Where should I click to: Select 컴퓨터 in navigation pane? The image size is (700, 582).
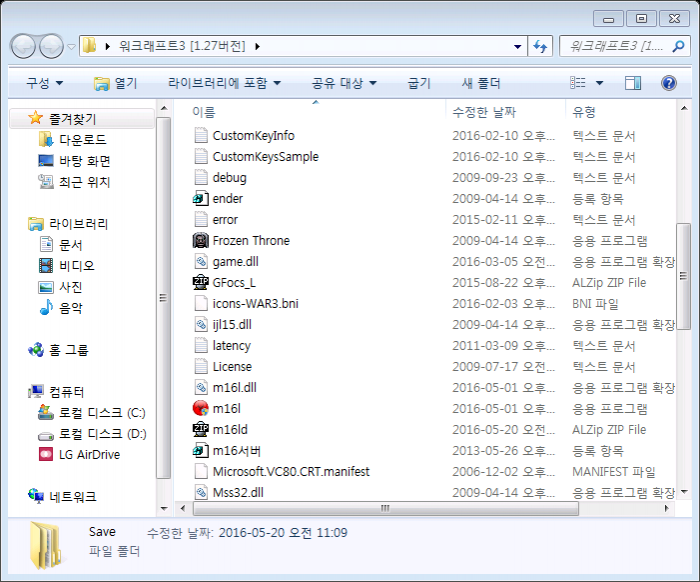(x=56, y=391)
